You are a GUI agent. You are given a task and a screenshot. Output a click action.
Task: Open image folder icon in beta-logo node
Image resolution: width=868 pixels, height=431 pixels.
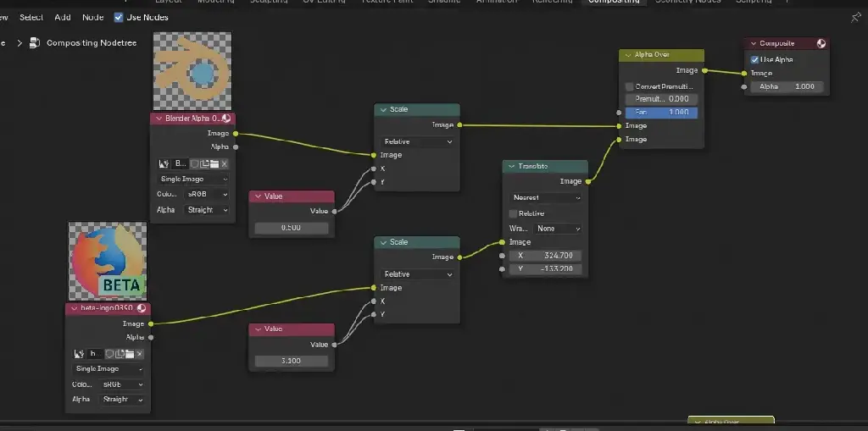(x=130, y=354)
